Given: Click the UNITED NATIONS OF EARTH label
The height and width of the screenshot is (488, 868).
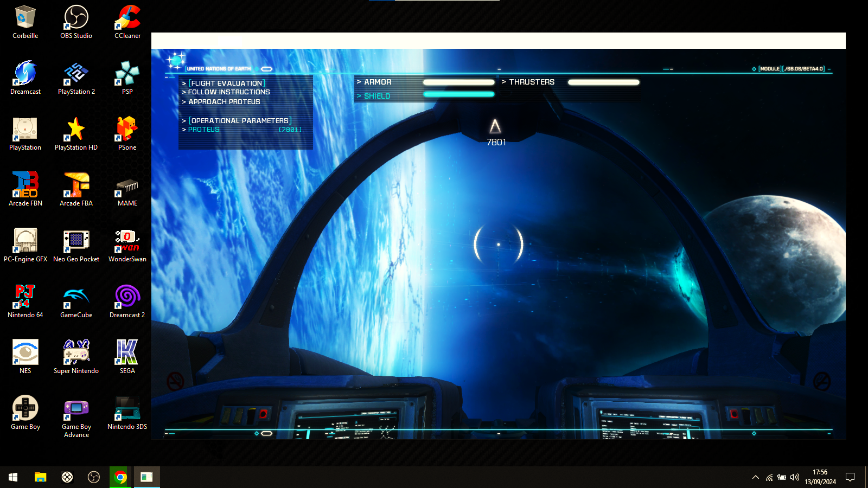Looking at the screenshot, I should 219,69.
